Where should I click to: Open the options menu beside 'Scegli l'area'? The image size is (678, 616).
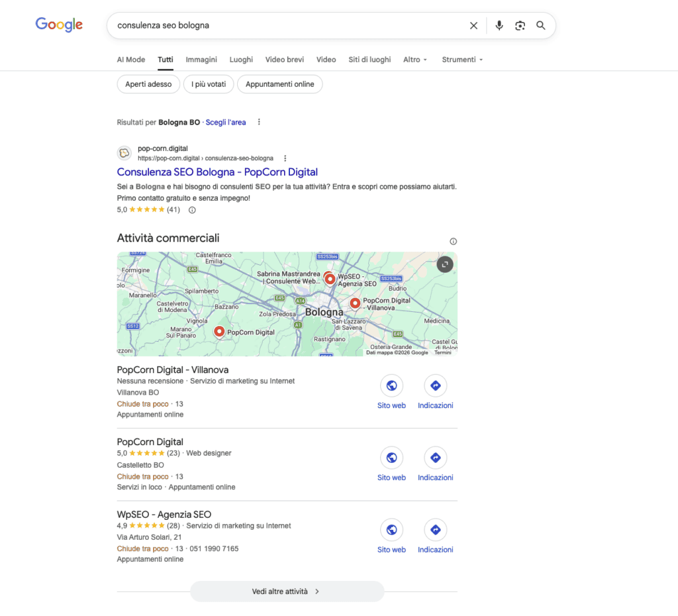(259, 122)
